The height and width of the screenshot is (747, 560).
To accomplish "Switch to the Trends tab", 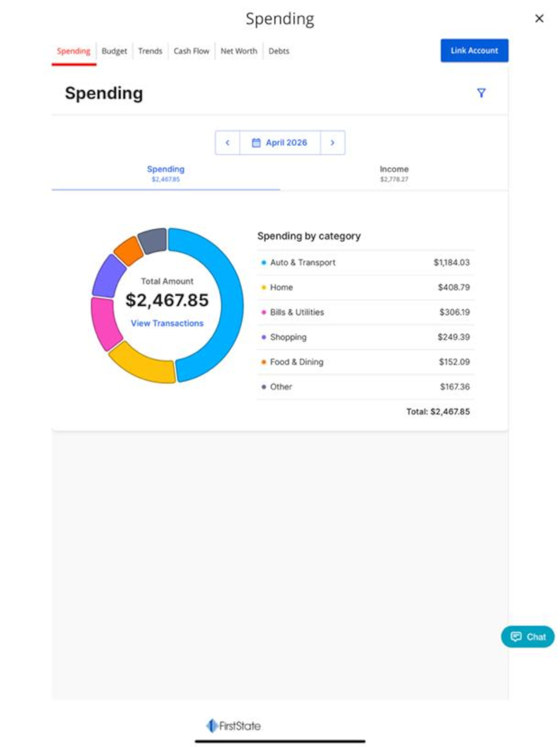I will [150, 51].
